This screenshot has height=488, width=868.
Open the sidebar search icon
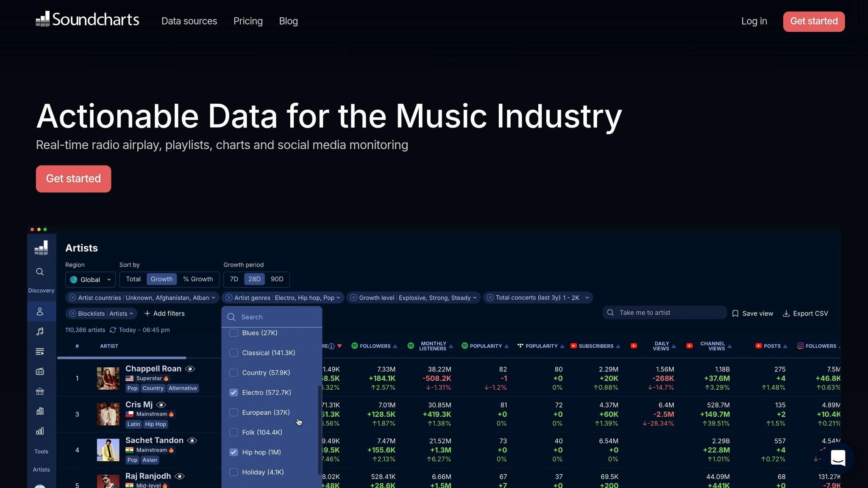40,272
